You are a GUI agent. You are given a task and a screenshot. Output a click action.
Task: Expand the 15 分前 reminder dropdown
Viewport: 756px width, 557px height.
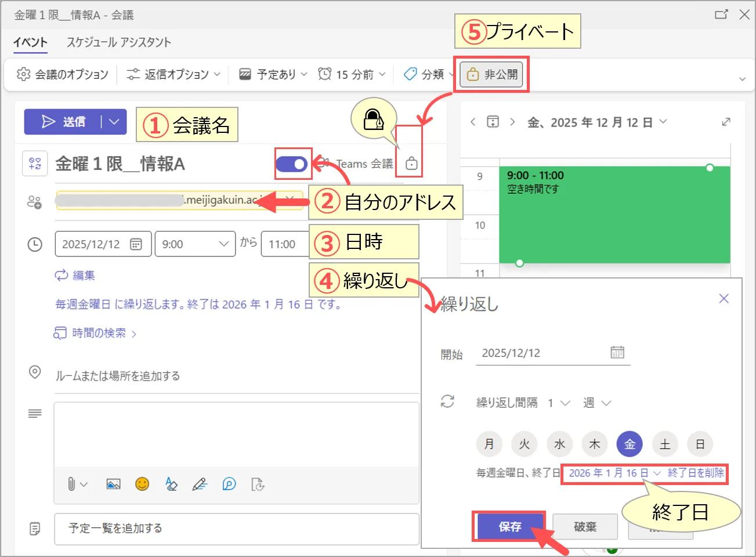(352, 74)
